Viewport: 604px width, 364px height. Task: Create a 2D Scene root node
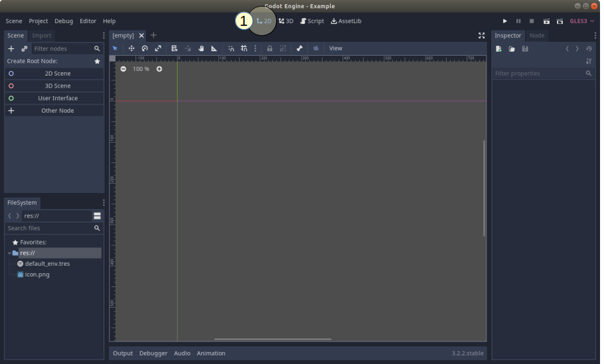pos(54,74)
